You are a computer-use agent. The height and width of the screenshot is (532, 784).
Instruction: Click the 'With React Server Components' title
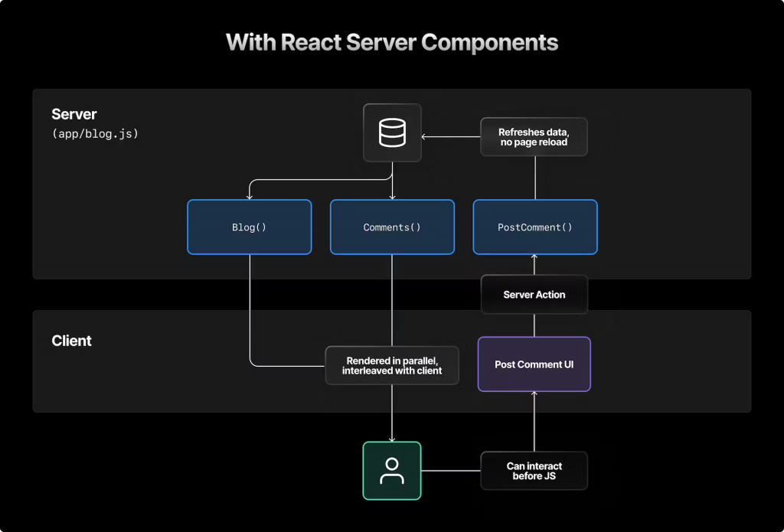[x=392, y=42]
